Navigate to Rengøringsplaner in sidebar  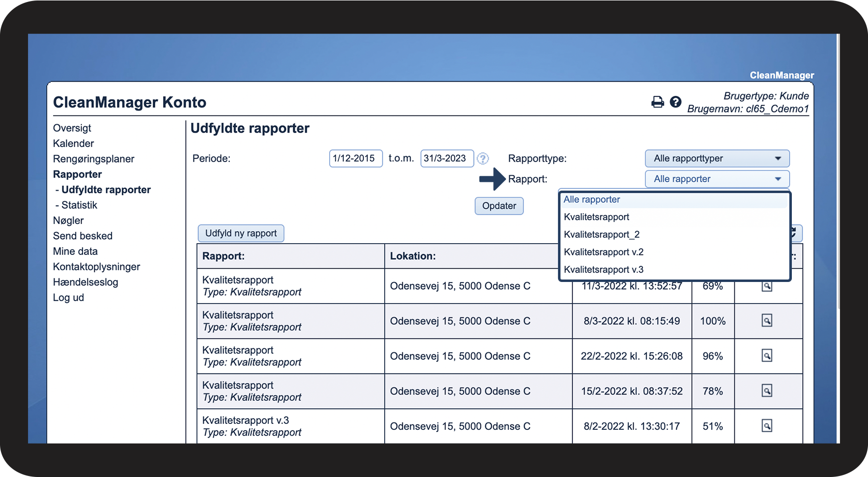tap(93, 159)
